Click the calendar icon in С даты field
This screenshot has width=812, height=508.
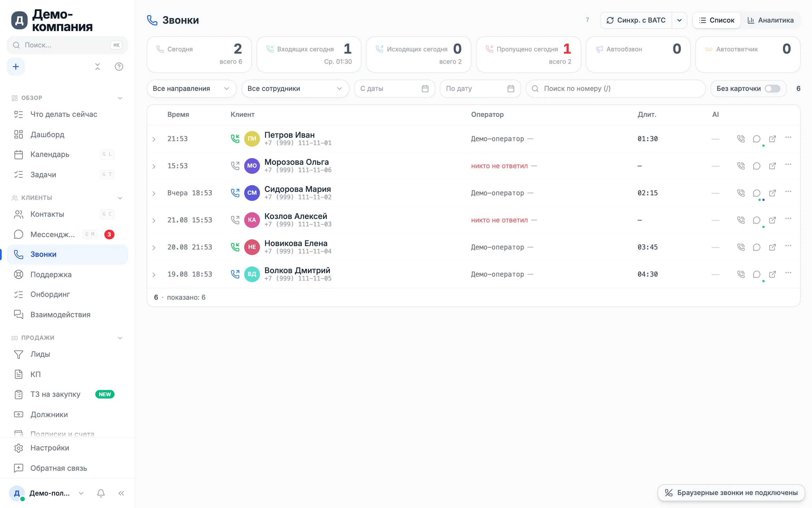tap(425, 89)
